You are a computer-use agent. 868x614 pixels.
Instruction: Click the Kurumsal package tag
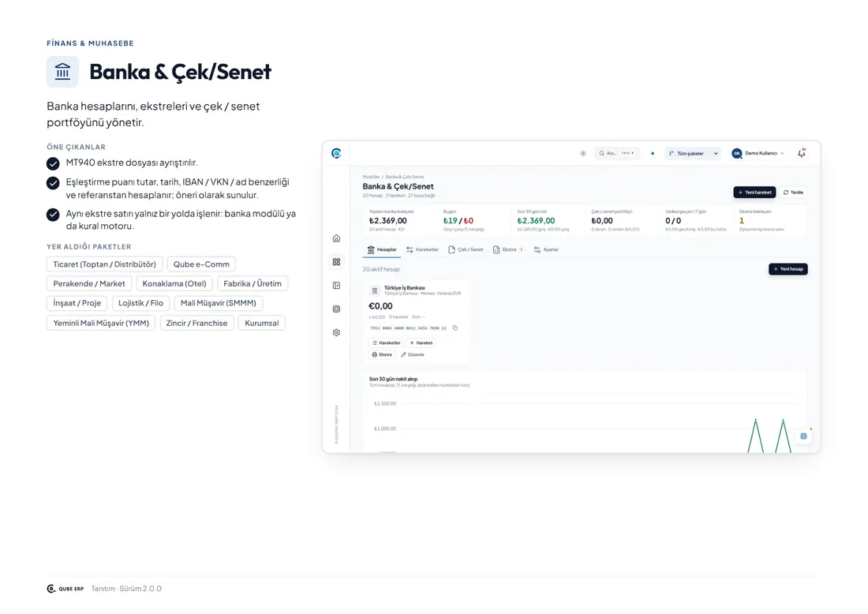262,323
